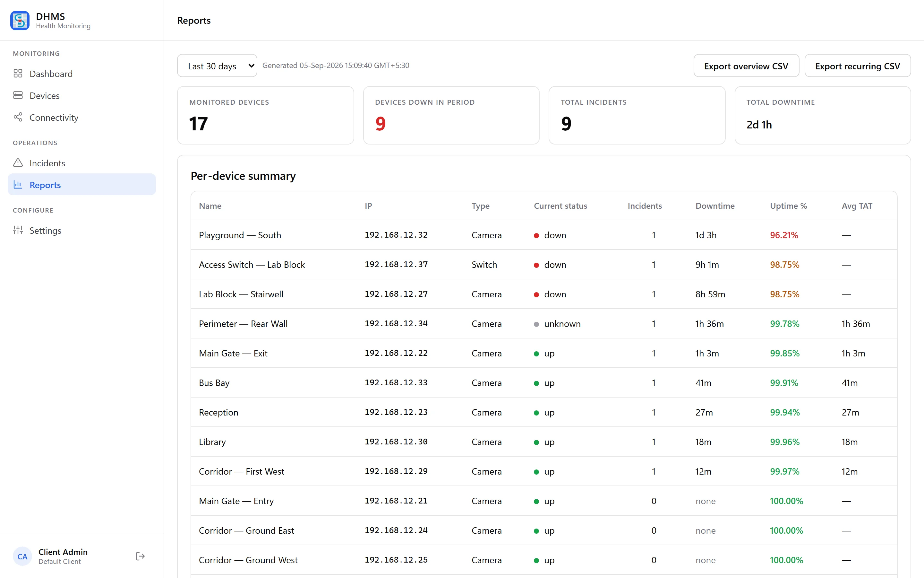Click the Total Incidents card
924x578 pixels.
coord(637,115)
